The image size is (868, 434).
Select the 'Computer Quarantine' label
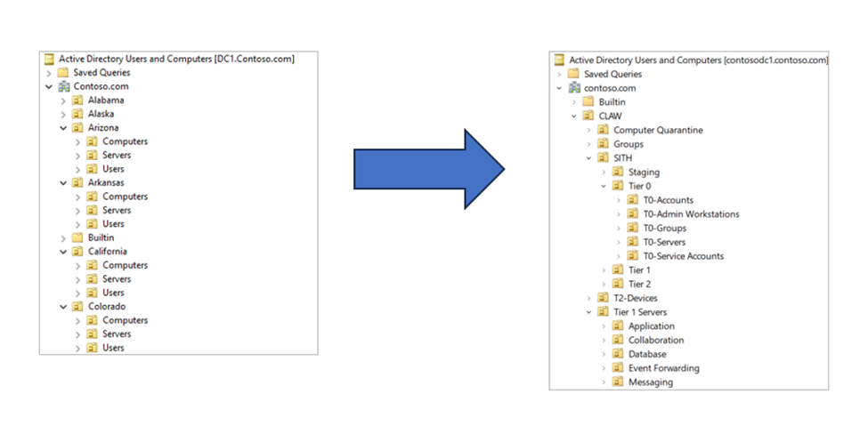pyautogui.click(x=658, y=130)
